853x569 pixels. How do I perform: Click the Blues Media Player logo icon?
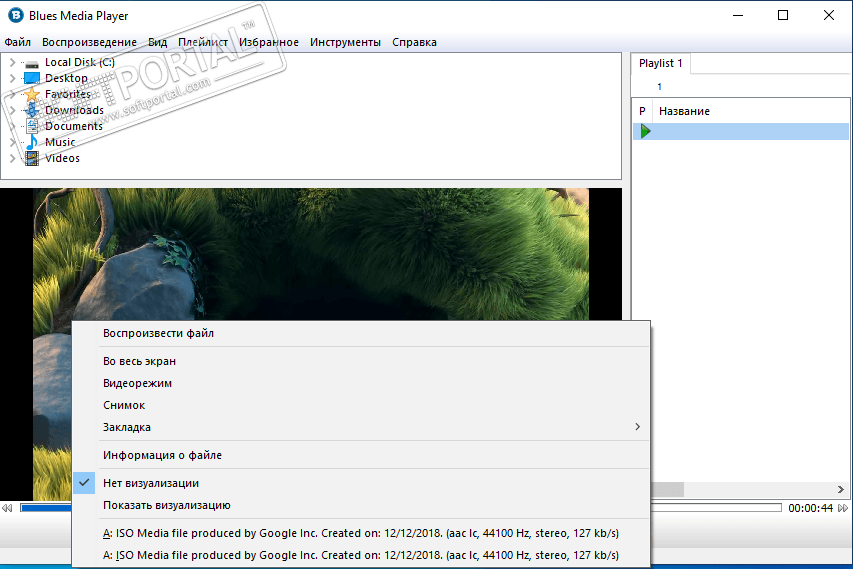16,15
